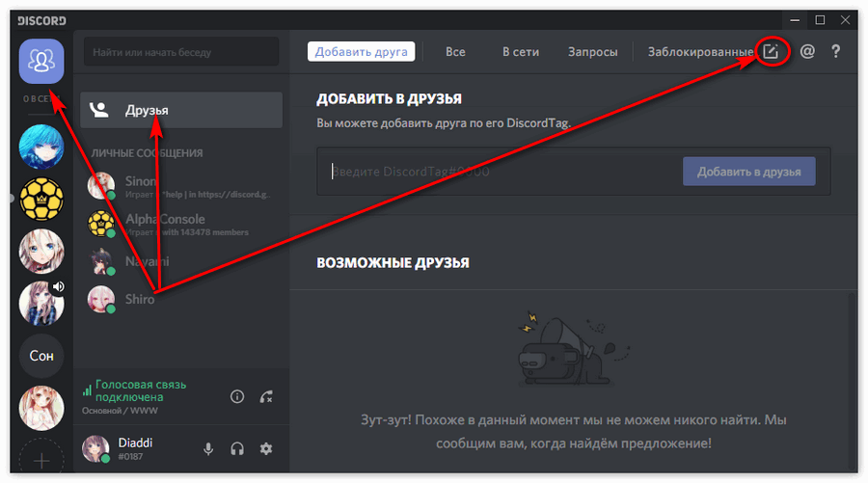
Task: Open user settings gear icon
Action: (x=266, y=448)
